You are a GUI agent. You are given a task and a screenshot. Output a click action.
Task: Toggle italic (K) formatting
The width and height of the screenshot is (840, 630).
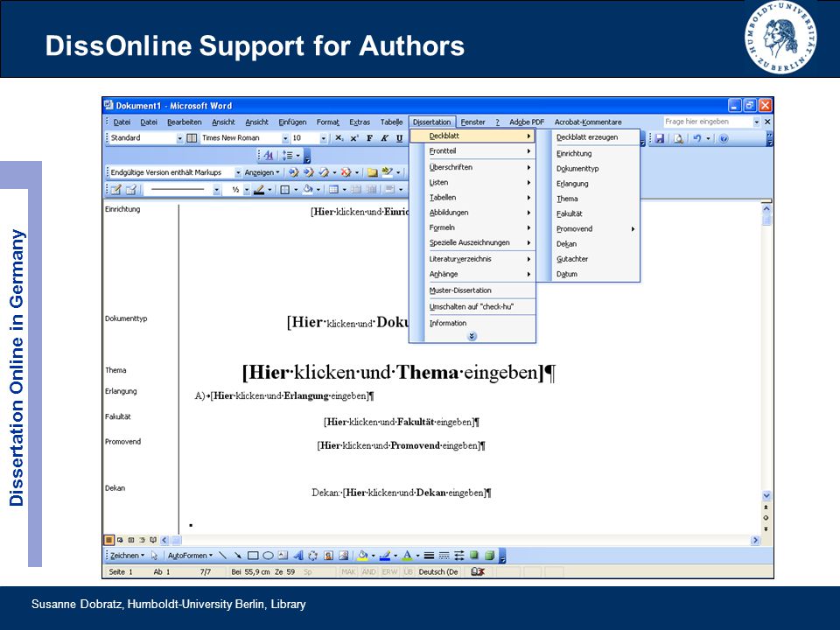pos(385,138)
